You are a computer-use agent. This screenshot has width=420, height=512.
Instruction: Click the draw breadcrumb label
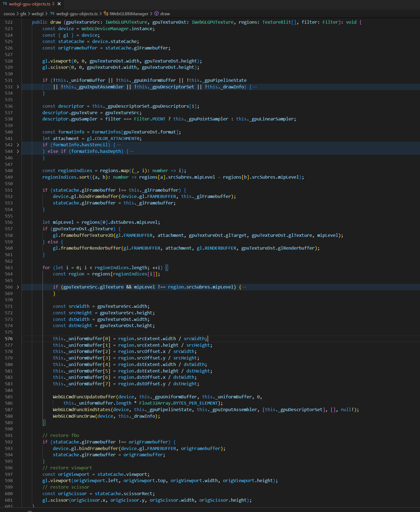pyautogui.click(x=165, y=14)
